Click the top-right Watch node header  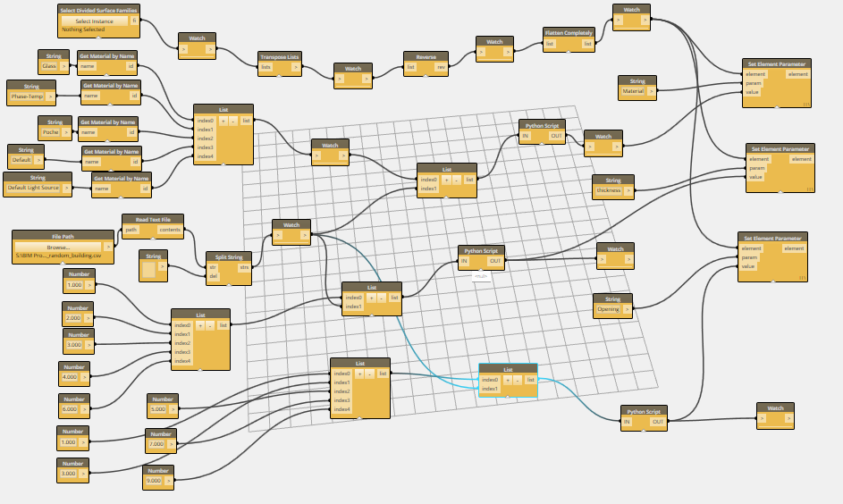point(632,9)
